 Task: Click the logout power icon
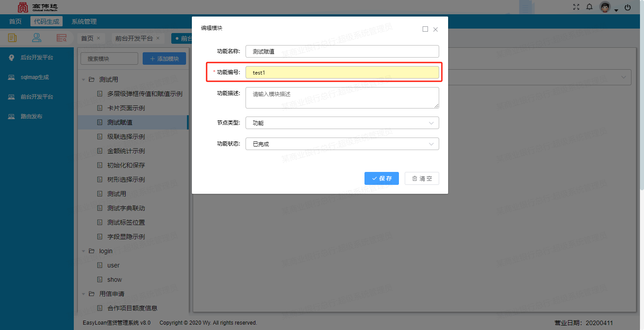(x=627, y=7)
